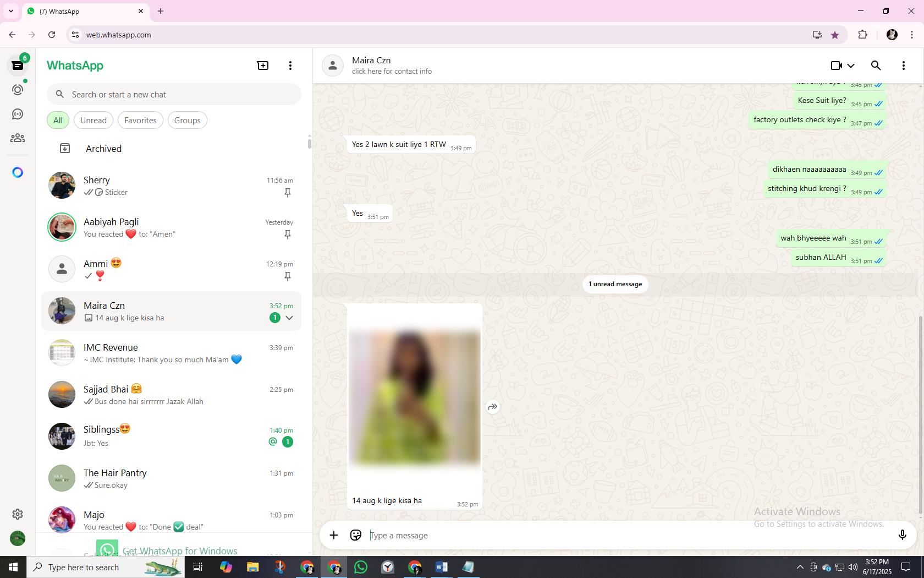924x578 pixels.
Task: Click Search or start a new chat box
Action: [174, 94]
